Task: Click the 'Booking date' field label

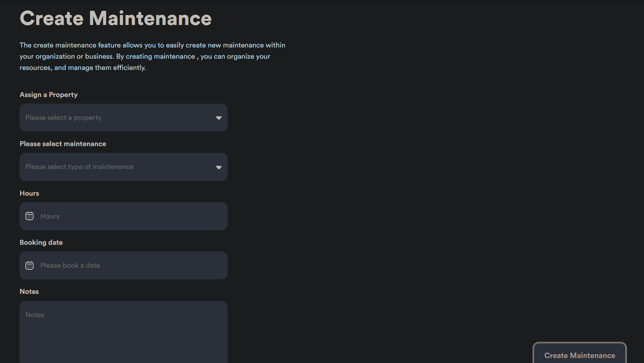Action: (x=41, y=243)
